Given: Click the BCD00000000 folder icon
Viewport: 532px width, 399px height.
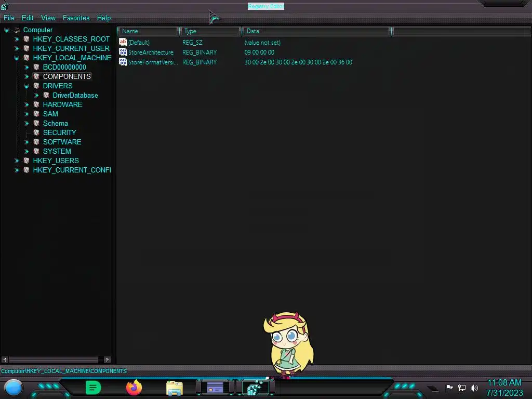Looking at the screenshot, I should (x=36, y=67).
